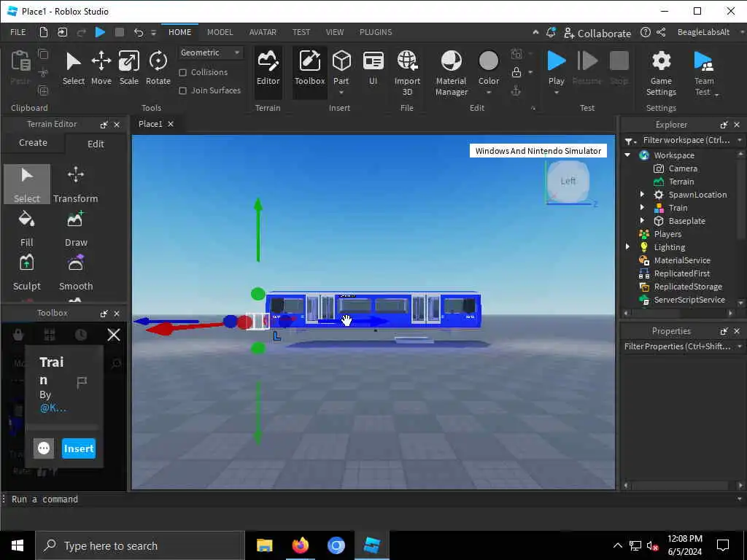
Task: Click the asset creator link @K...
Action: [53, 408]
